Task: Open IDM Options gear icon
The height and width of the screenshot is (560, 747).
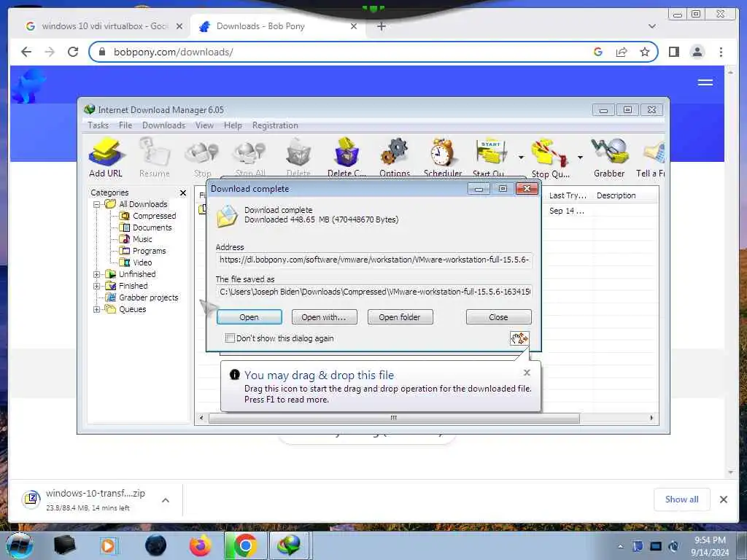Action: point(395,157)
